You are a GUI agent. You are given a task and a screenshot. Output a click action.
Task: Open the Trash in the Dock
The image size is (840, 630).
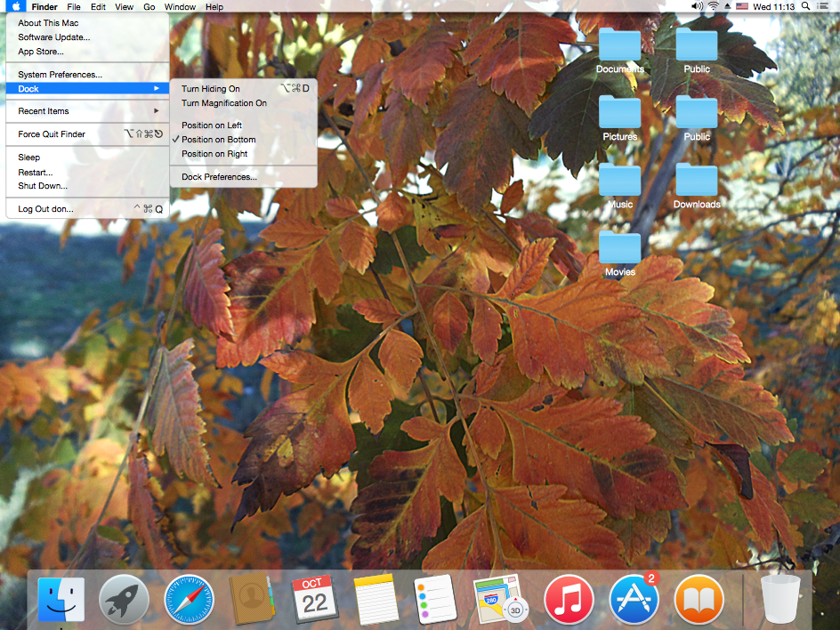click(x=779, y=599)
